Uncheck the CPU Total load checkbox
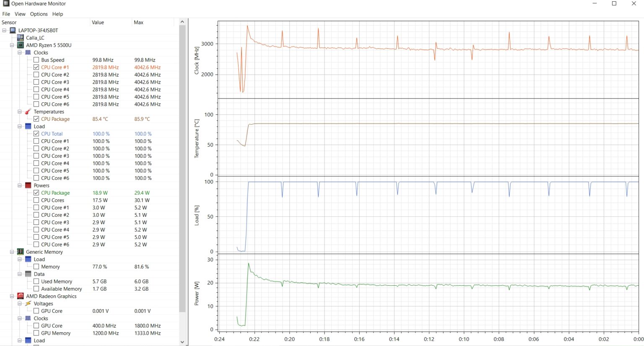Image resolution: width=644 pixels, height=346 pixels. (x=36, y=134)
